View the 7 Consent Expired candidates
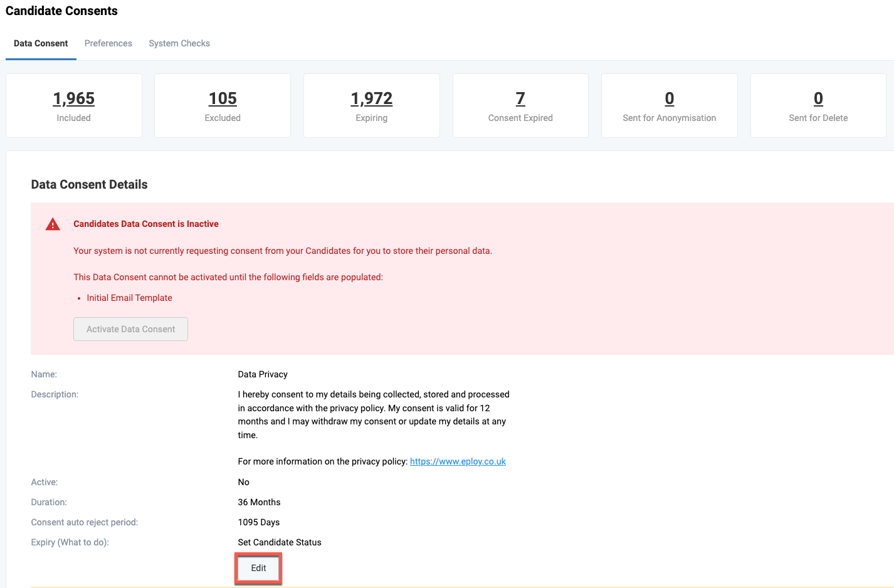Image resolution: width=894 pixels, height=588 pixels. pyautogui.click(x=520, y=98)
